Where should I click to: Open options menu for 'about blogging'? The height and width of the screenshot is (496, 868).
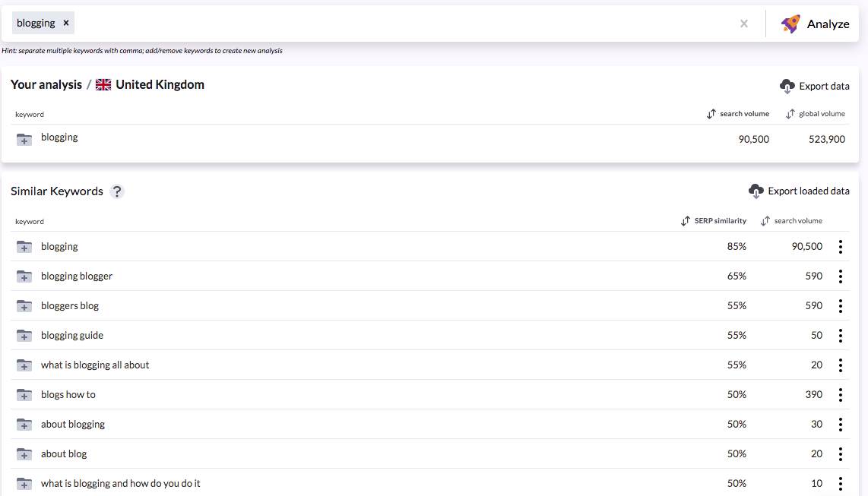pyautogui.click(x=841, y=424)
